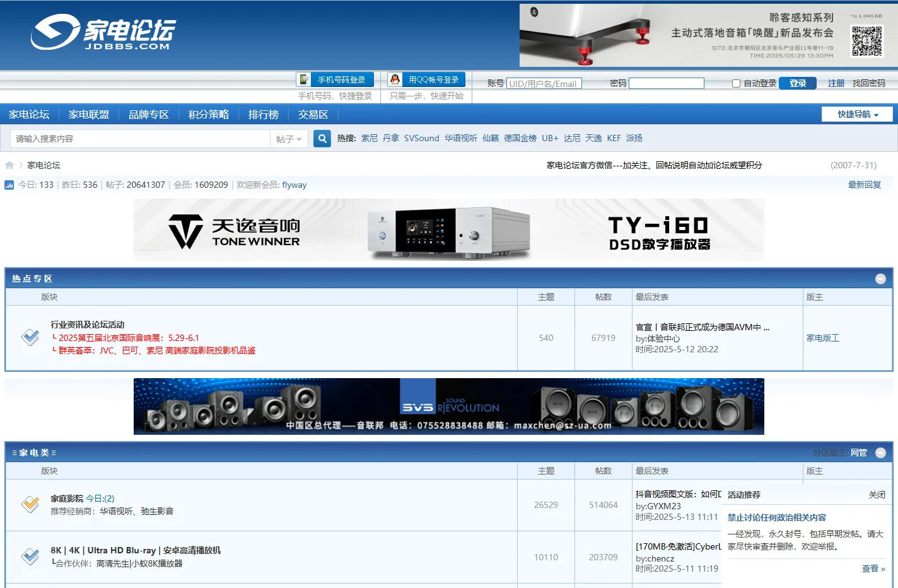Open the 帖子 search type dropdown

point(289,139)
